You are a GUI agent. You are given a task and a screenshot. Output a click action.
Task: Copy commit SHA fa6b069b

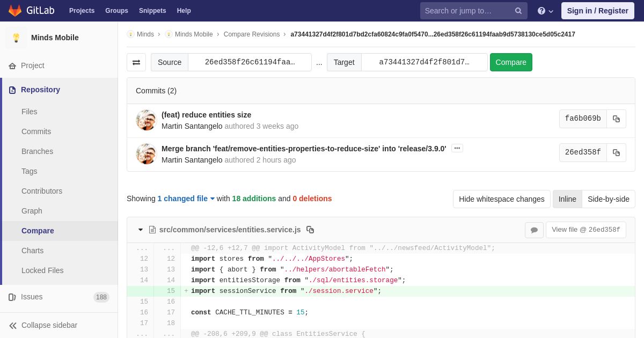(x=616, y=119)
